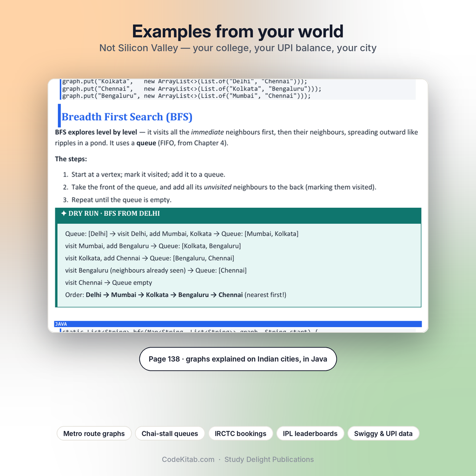Click the bold word "queue" in paragraph
476x476 pixels.
146,143
